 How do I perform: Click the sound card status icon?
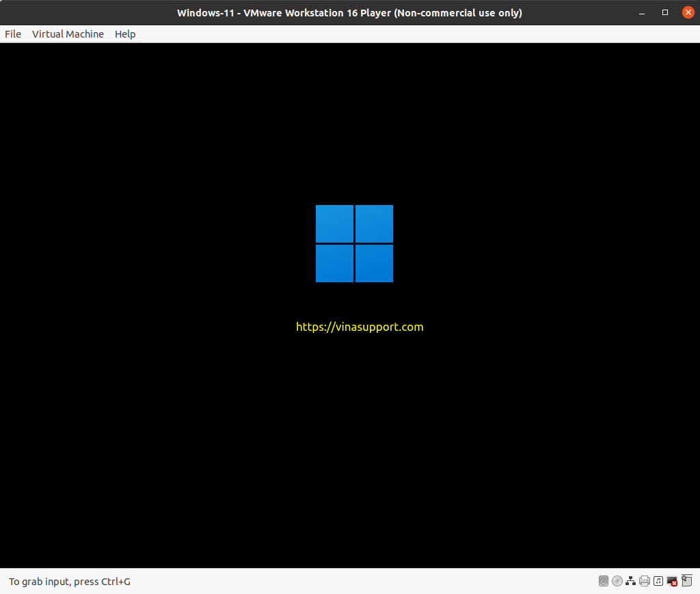[658, 581]
